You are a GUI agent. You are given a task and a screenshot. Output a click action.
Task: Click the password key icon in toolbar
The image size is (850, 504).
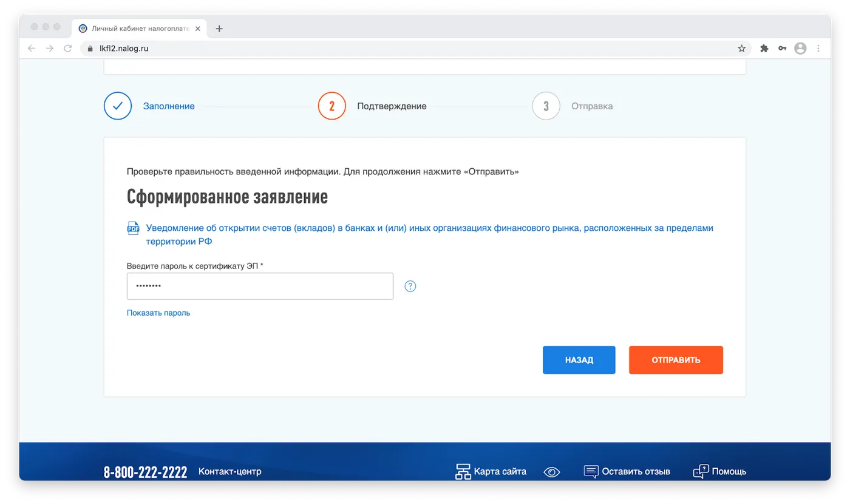(783, 49)
